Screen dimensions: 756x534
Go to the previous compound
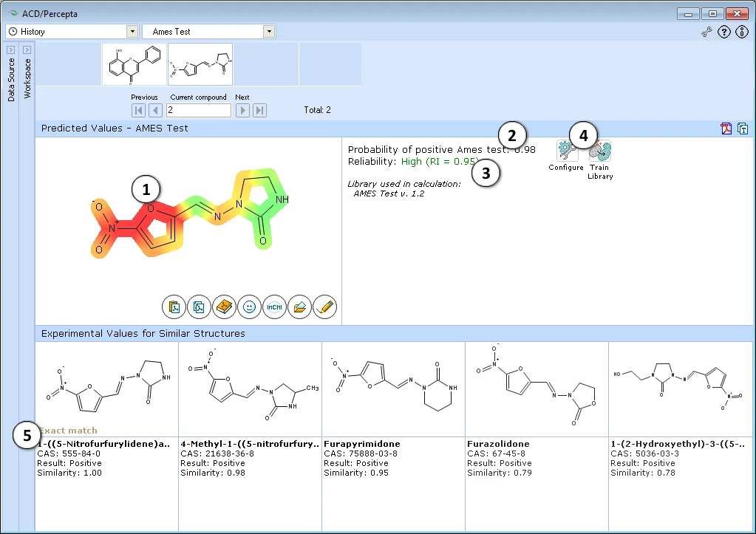pyautogui.click(x=155, y=110)
